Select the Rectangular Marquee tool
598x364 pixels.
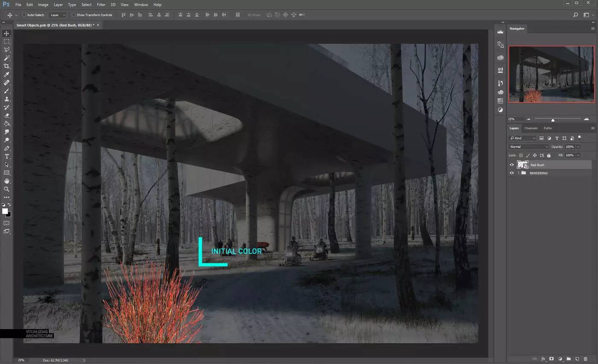tap(6, 41)
